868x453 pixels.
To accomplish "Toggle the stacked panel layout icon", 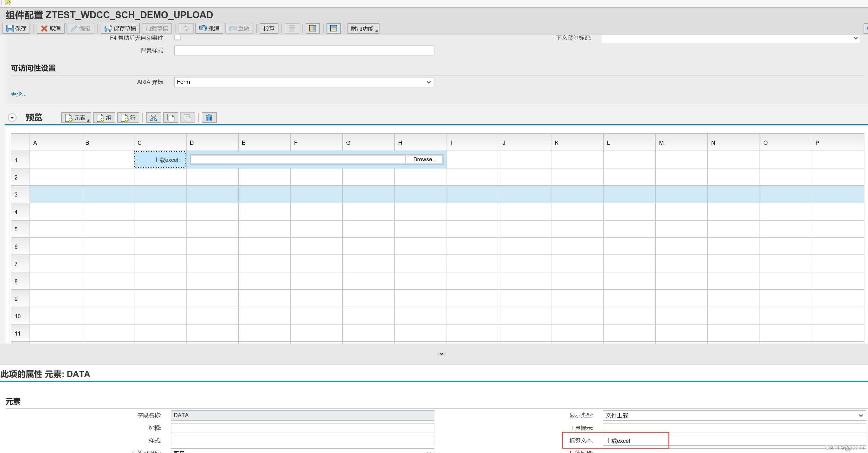I will [334, 28].
